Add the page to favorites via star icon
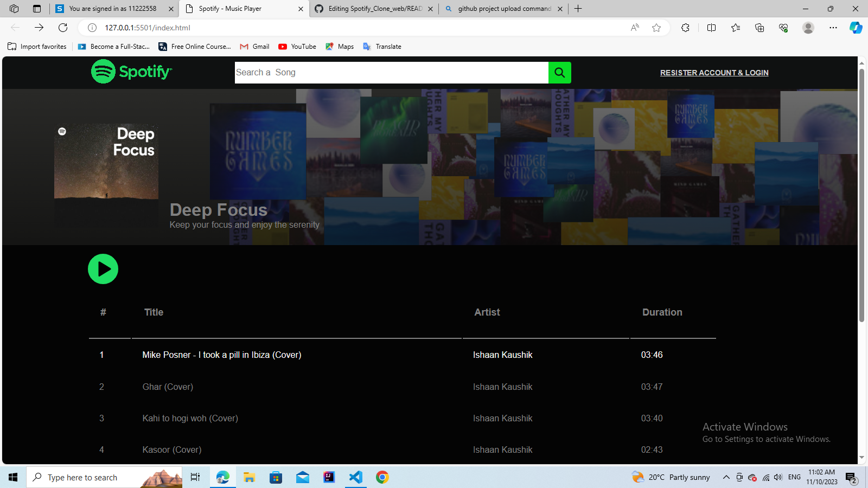868x488 pixels. point(657,28)
